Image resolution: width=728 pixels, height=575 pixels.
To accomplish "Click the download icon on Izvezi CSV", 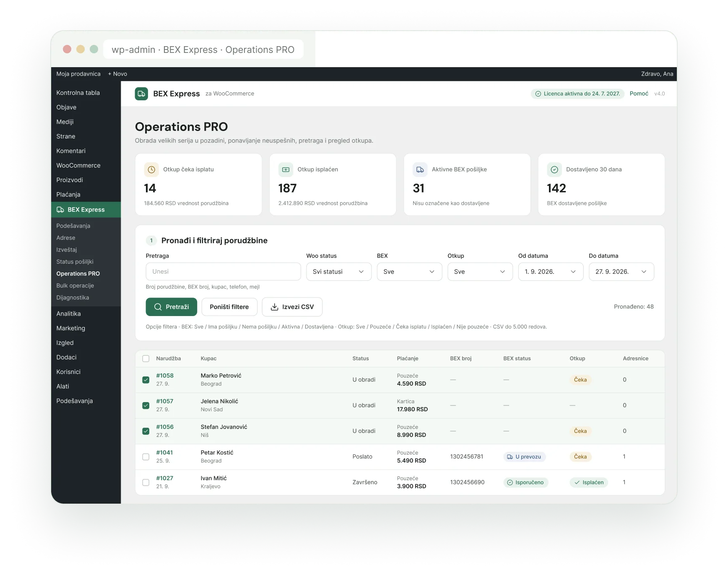I will click(x=274, y=307).
